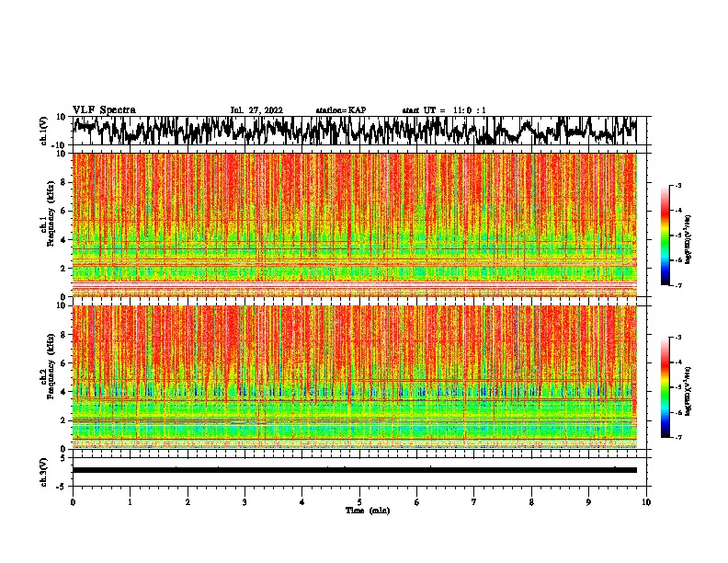
Task: Click the ch.3(V) axis label
Action: tap(44, 472)
